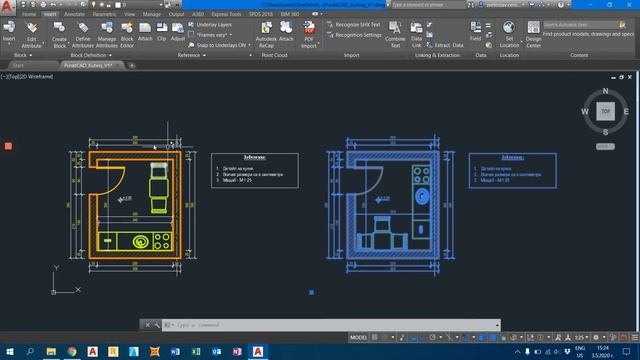Click the Help question mark icon
640x360 pixels.
point(561,5)
